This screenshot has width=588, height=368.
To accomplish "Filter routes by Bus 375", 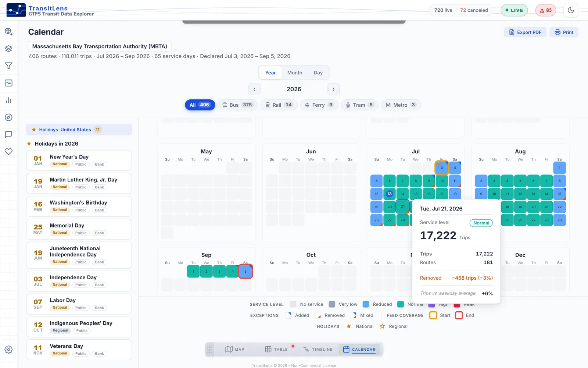I will 238,105.
